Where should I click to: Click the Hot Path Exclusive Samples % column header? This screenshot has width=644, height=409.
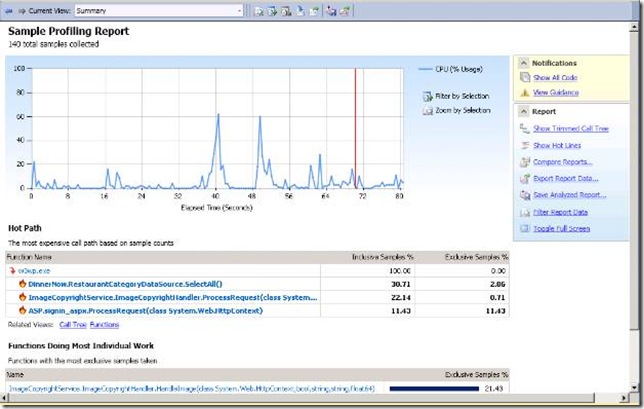(x=462, y=257)
